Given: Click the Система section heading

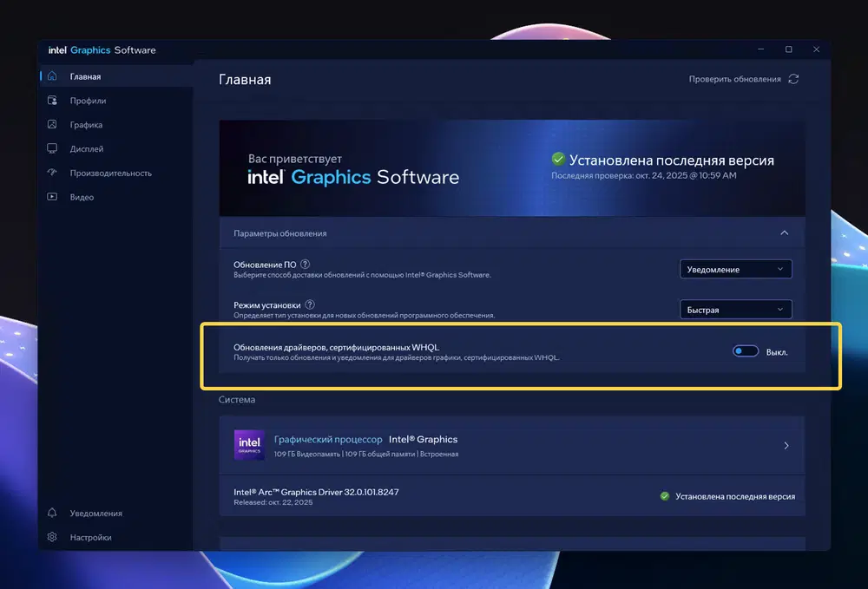Looking at the screenshot, I should pyautogui.click(x=237, y=399).
